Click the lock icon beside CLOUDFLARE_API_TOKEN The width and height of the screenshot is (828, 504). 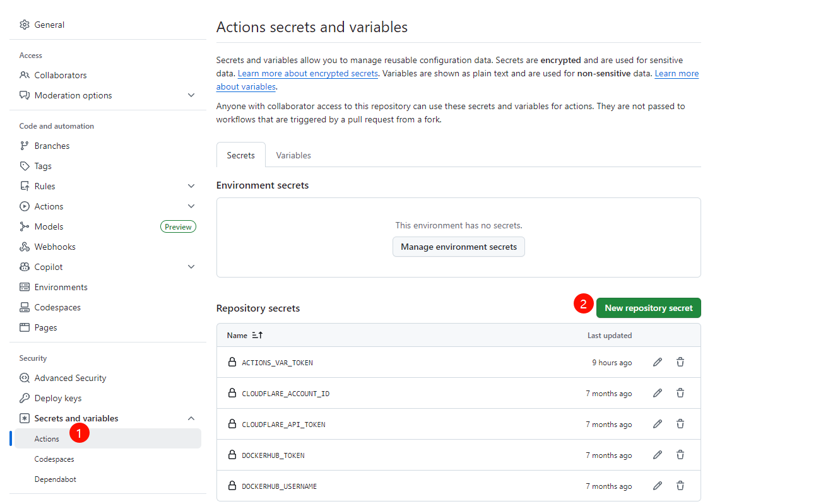(232, 423)
